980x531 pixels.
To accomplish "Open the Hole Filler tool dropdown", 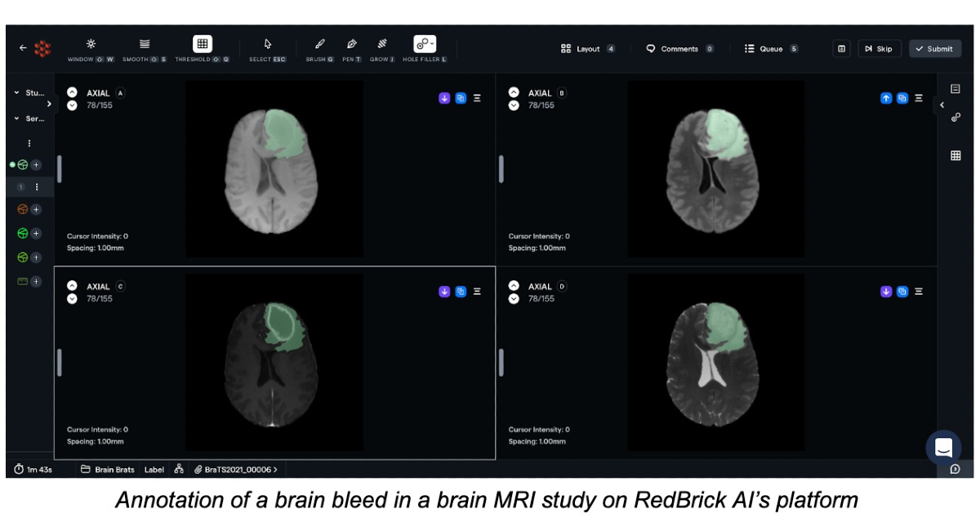I will (425, 48).
